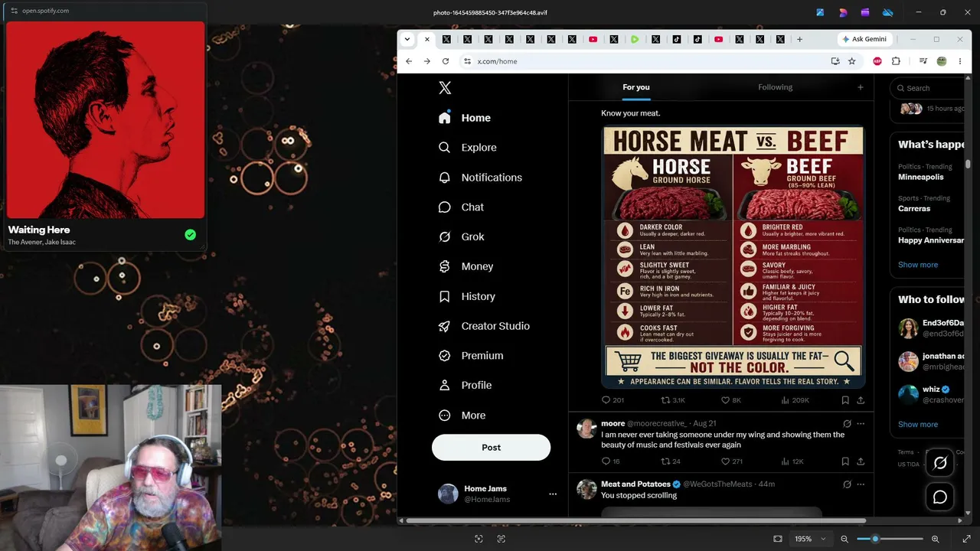Switch to the Following tab

[776, 87]
